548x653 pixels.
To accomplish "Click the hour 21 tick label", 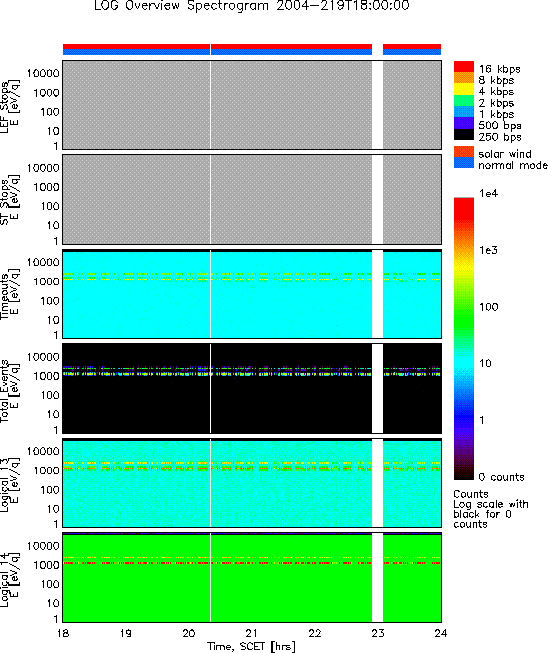I will point(252,633).
